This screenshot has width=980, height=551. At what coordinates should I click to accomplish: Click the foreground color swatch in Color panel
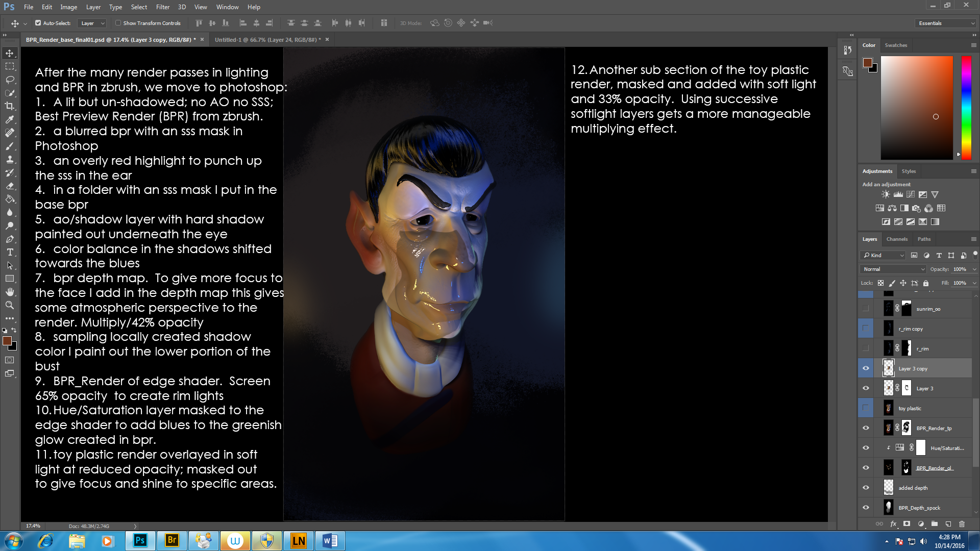(867, 63)
